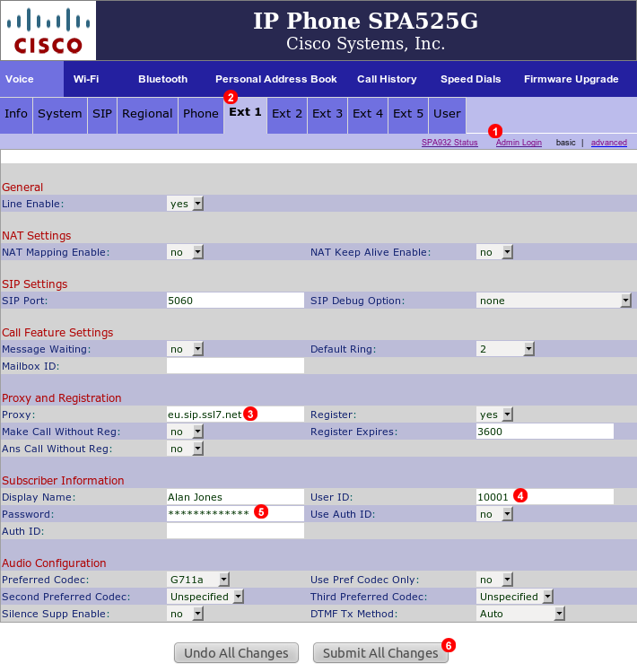Open the Message Waiting dropdown
The image size is (637, 672).
point(185,349)
